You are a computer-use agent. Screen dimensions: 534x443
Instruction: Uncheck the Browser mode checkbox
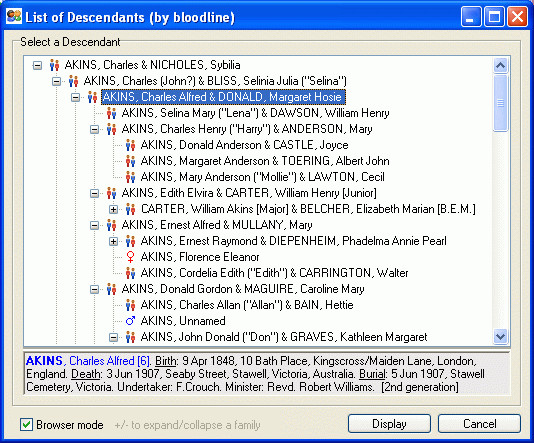coord(26,425)
